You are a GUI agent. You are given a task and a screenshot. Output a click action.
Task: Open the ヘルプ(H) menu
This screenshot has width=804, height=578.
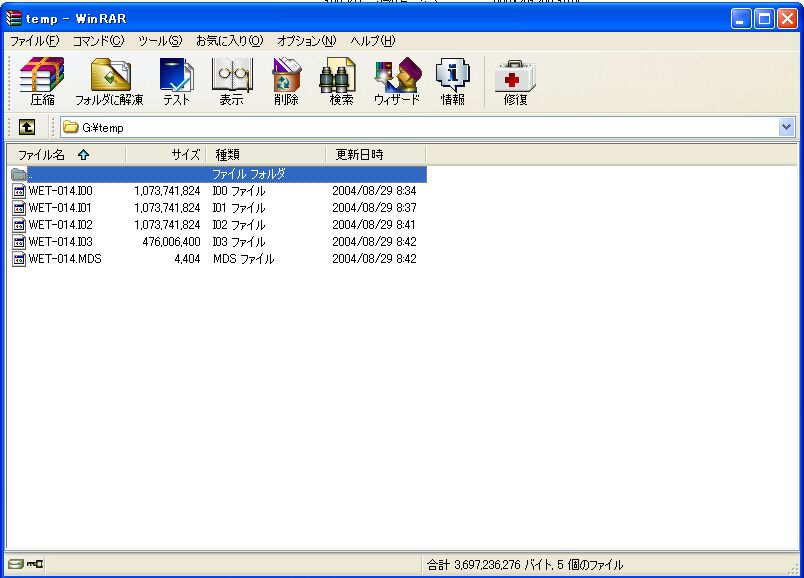[373, 41]
